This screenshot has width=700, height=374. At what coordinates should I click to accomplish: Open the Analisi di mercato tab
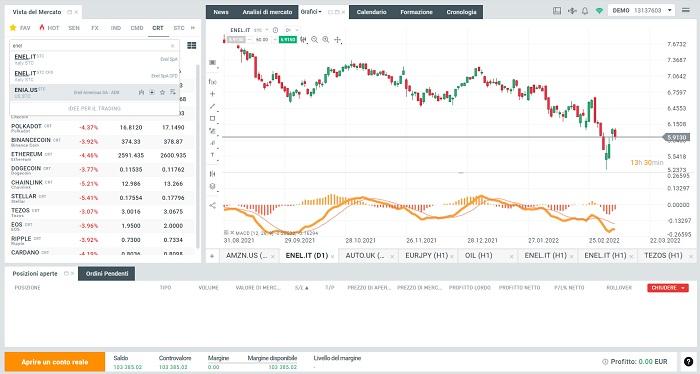267,12
